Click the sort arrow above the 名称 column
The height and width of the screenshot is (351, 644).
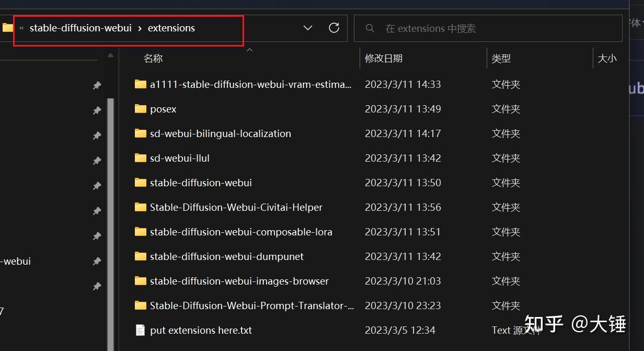tap(249, 49)
